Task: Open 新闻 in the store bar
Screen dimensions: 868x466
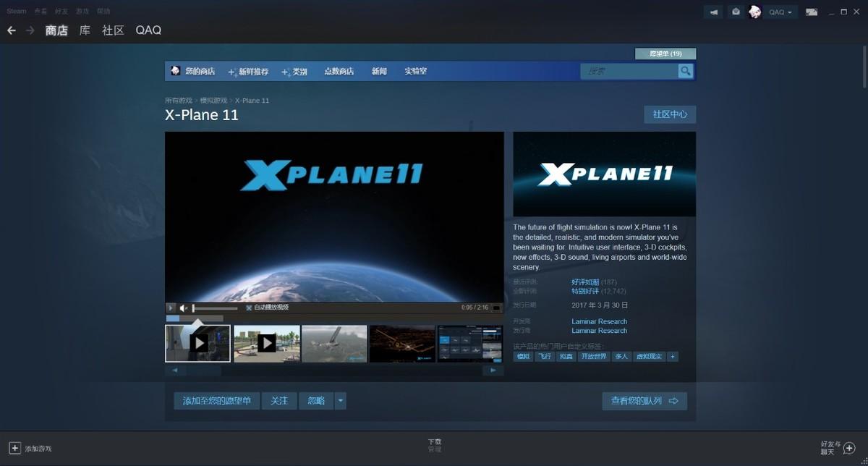Action: click(380, 71)
